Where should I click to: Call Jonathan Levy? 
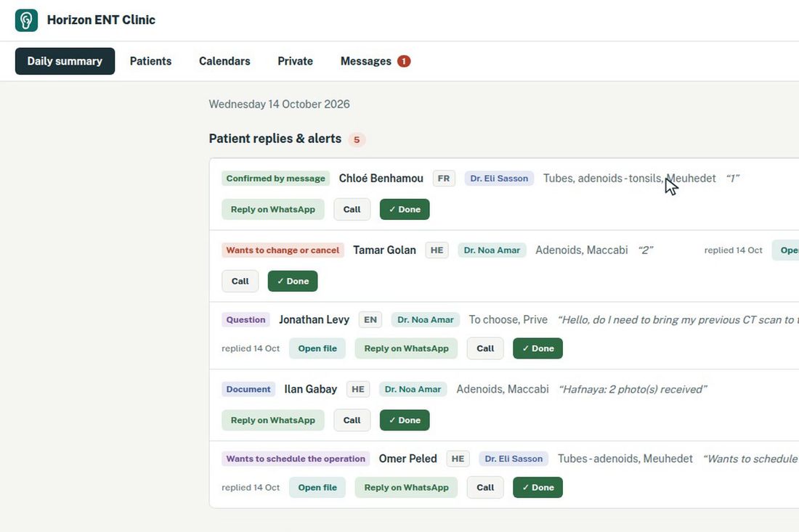(486, 348)
